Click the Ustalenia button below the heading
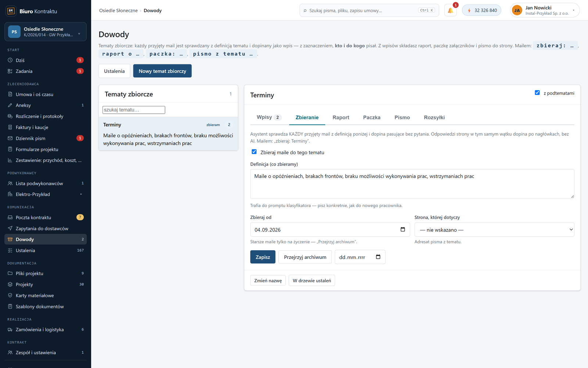Viewport: 588px width, 368px height. (114, 71)
